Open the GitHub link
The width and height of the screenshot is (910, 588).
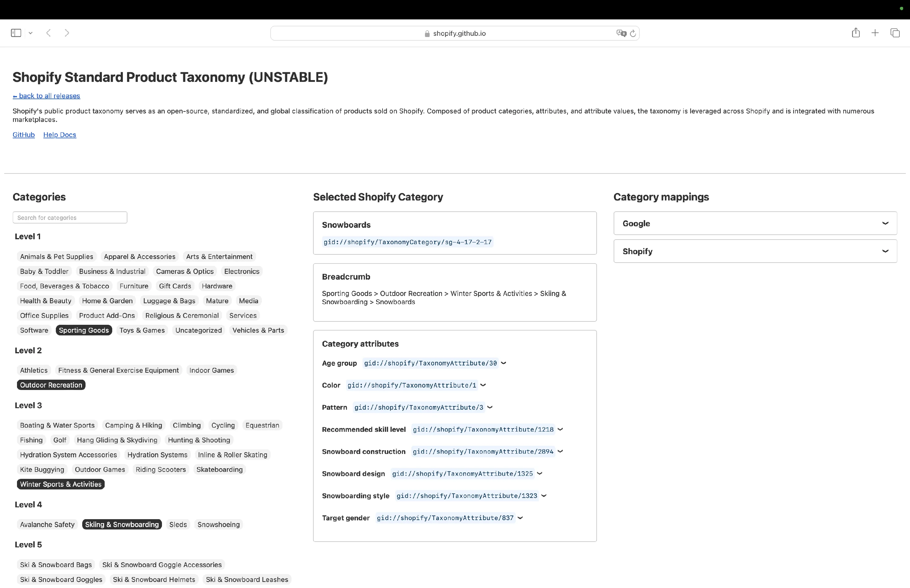point(24,135)
